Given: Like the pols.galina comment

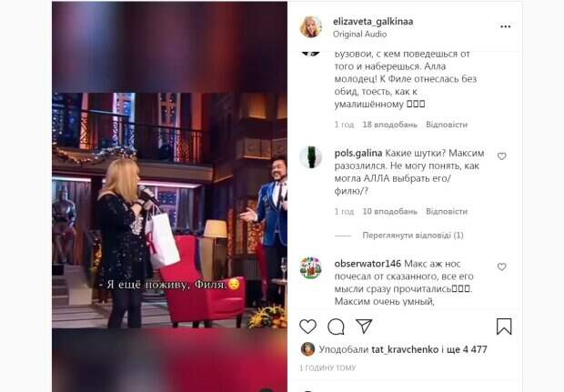Looking at the screenshot, I should [x=502, y=156].
